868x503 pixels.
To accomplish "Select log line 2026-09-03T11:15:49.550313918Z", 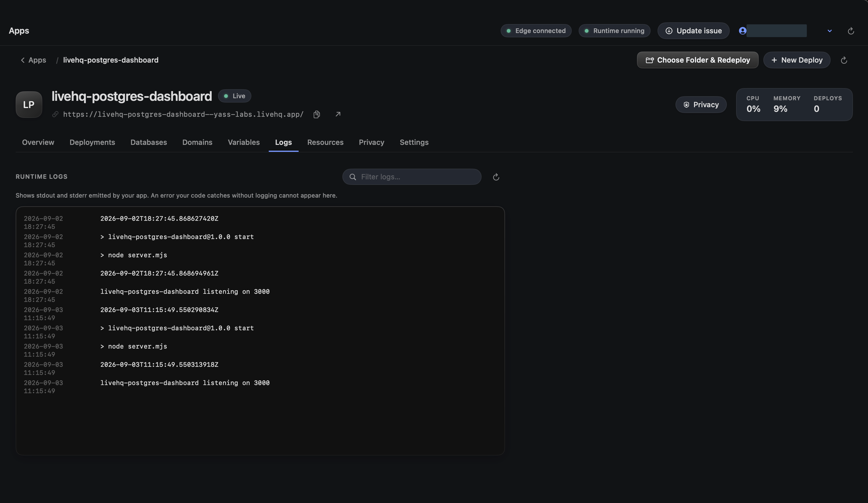I will click(x=159, y=365).
